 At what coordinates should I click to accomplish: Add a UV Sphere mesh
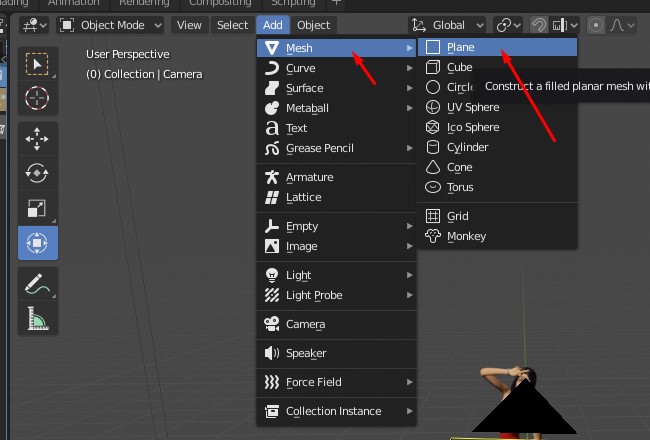[x=497, y=107]
